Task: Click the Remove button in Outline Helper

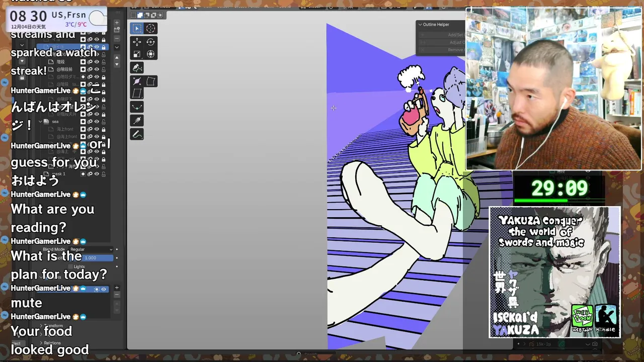Action: coord(442,50)
